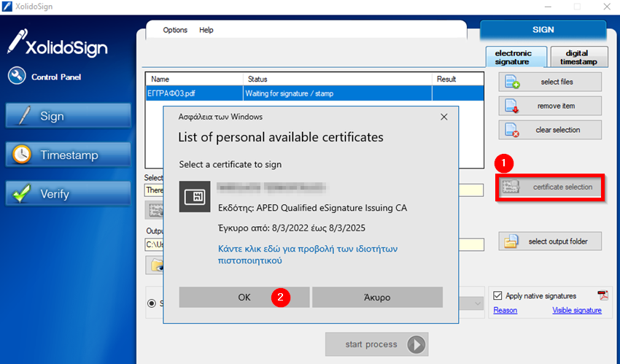Open the Control Panel wrench icon
This screenshot has height=364, width=620.
[17, 75]
